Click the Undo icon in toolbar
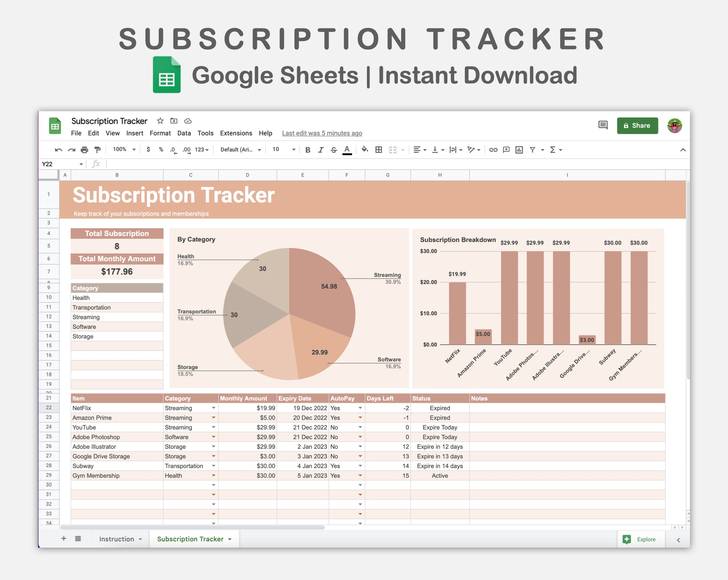The width and height of the screenshot is (728, 580). (x=58, y=150)
